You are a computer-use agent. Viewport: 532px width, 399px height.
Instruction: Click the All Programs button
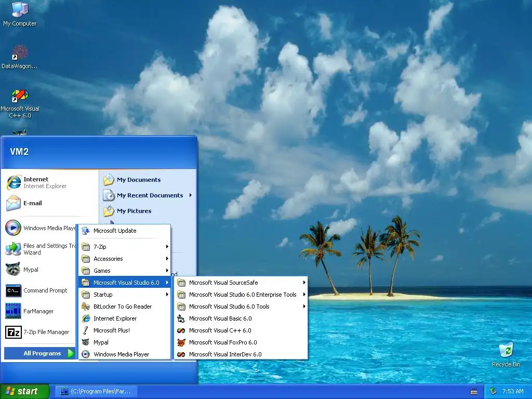click(39, 353)
